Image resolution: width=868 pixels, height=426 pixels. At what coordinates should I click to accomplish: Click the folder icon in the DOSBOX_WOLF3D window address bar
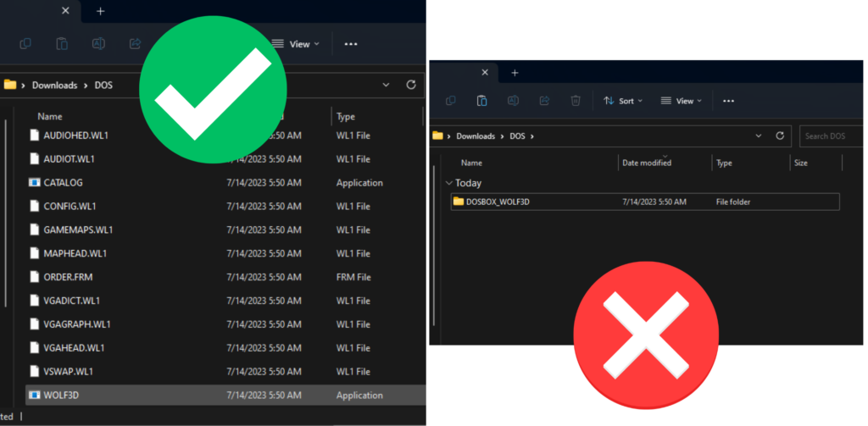pyautogui.click(x=438, y=136)
